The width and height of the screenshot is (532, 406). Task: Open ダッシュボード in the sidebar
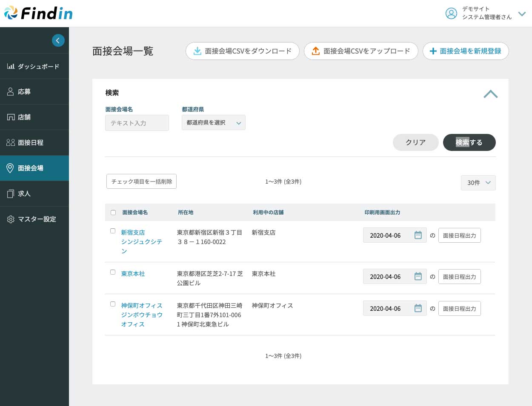tap(34, 66)
